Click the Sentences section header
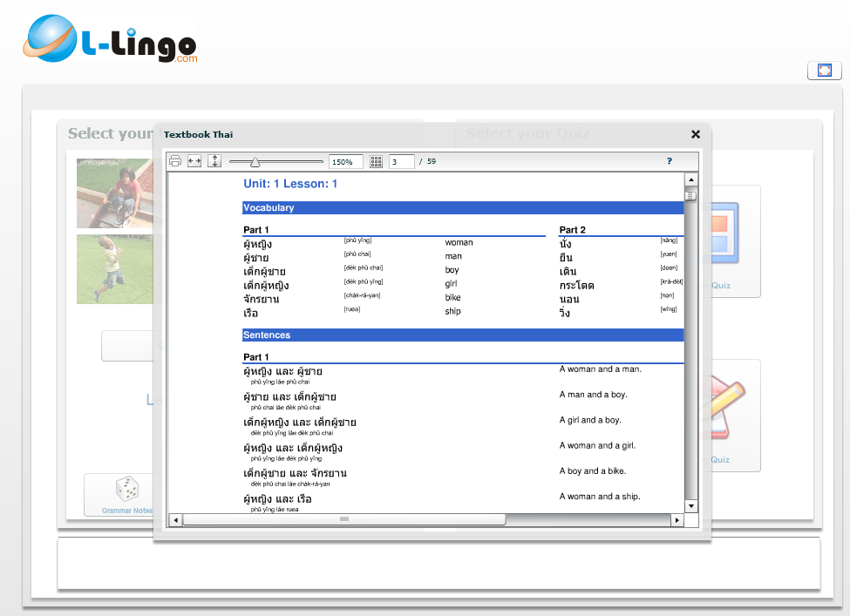Viewport: 850px width, 616px height. pos(463,335)
